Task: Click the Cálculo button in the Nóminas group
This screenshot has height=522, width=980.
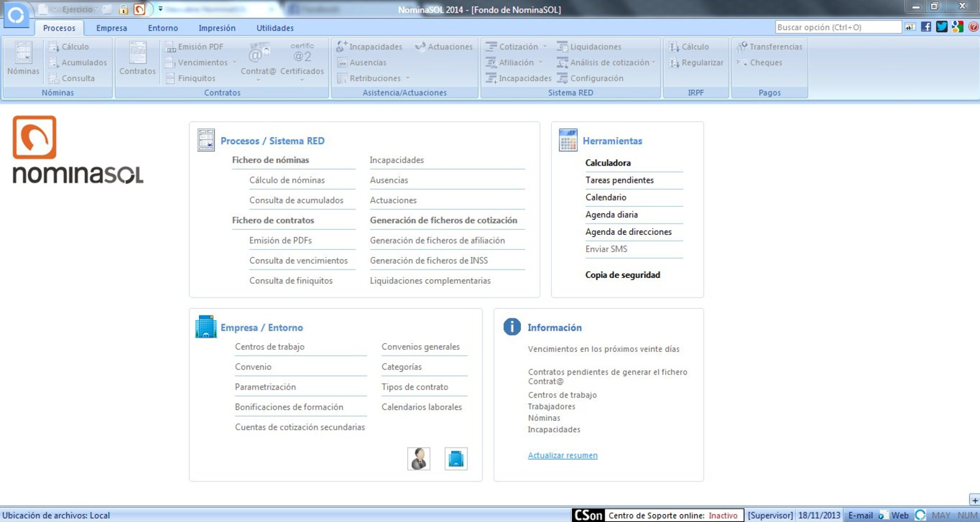Action: point(69,47)
